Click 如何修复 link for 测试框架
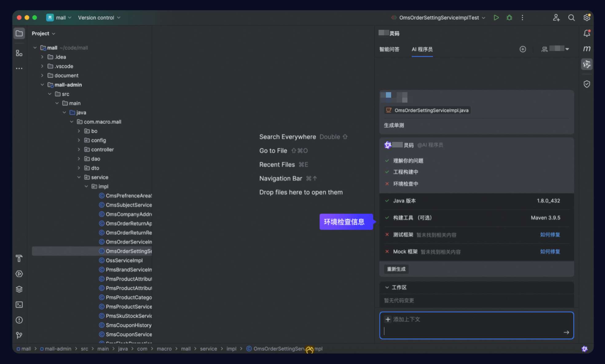The height and width of the screenshot is (364, 605). [550, 235]
